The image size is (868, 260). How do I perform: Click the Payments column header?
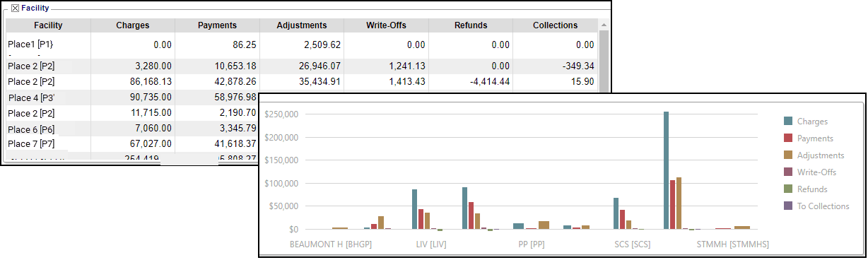point(217,25)
